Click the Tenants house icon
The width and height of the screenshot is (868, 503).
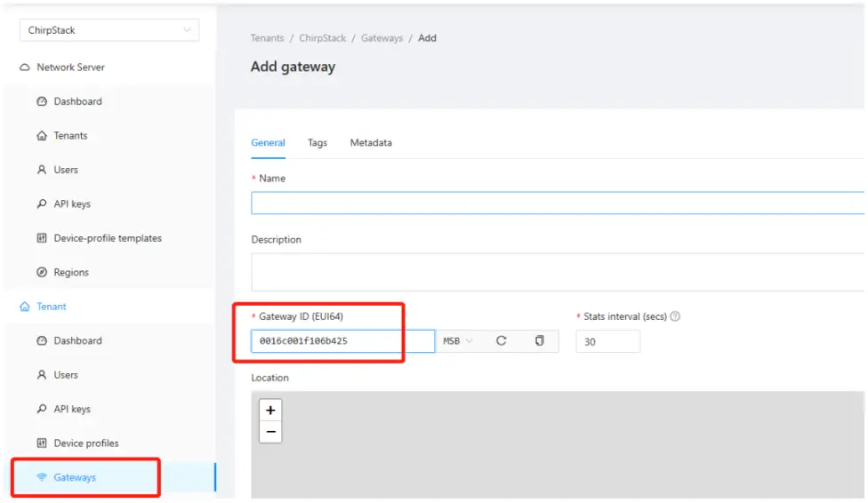pyautogui.click(x=42, y=136)
